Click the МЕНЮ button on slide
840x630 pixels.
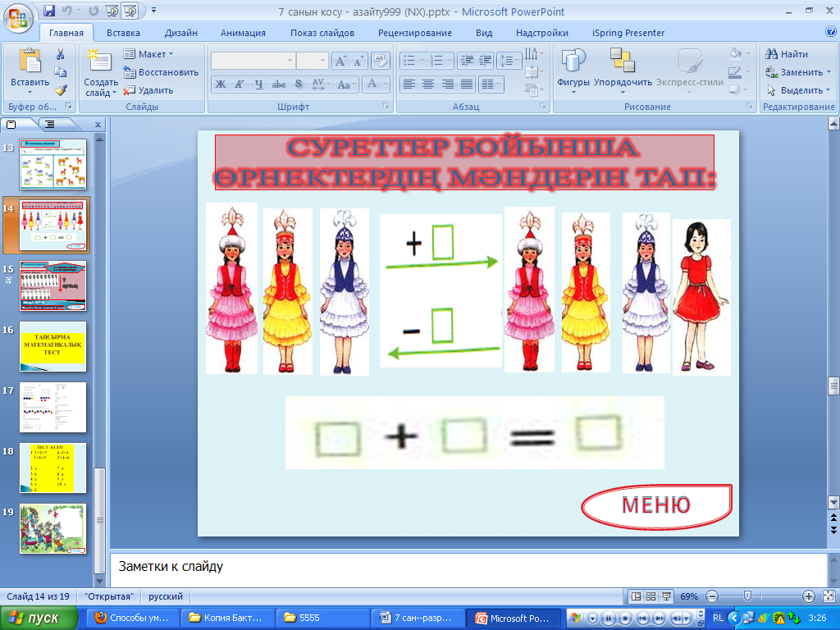click(656, 505)
